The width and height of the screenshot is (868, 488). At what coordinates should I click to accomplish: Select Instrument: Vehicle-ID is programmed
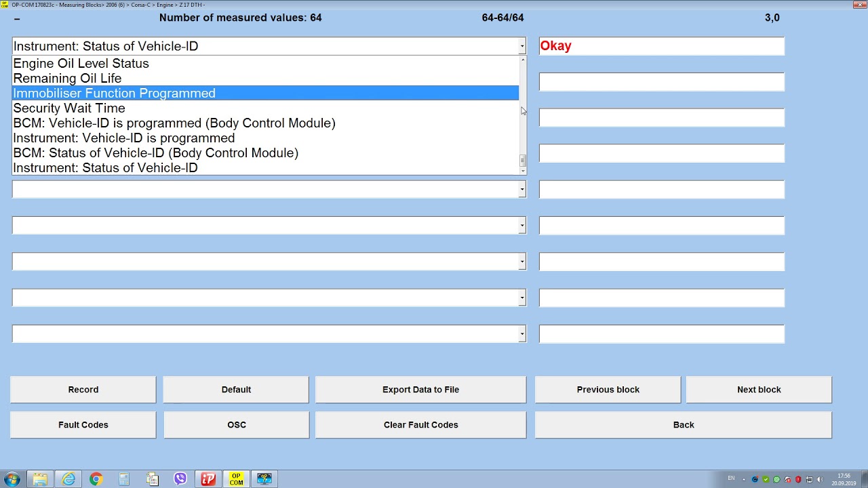click(266, 138)
